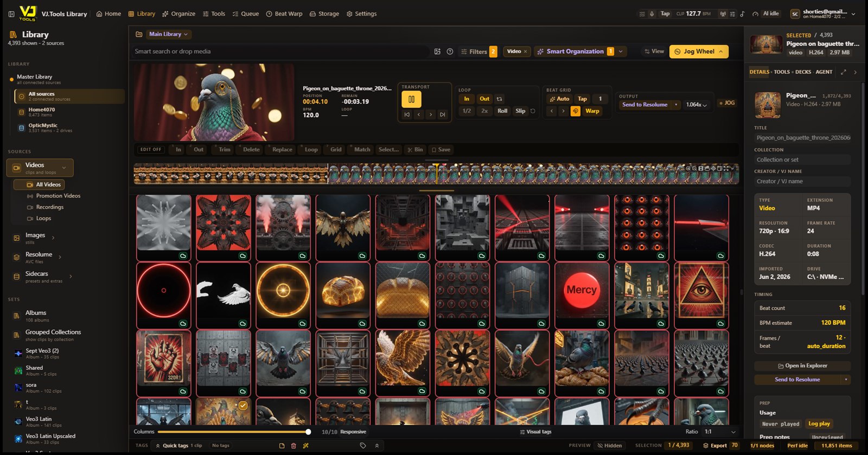Click the Log play button

tap(819, 424)
